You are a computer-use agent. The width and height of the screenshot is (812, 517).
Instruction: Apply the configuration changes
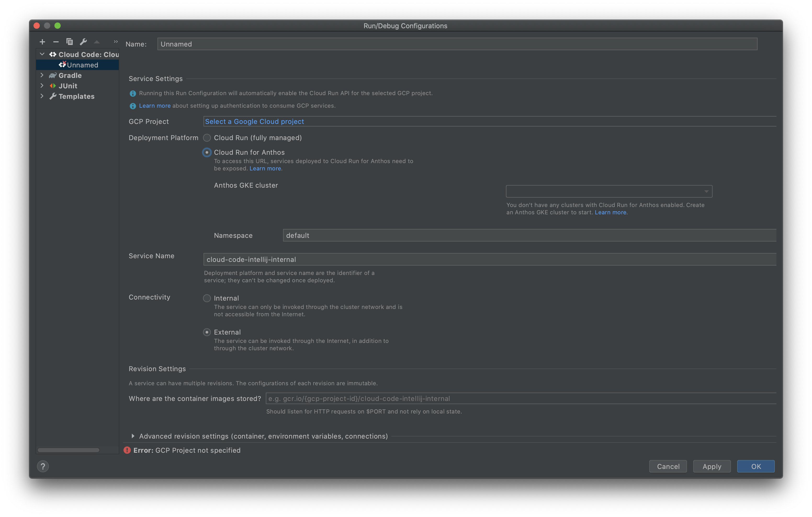pos(712,466)
